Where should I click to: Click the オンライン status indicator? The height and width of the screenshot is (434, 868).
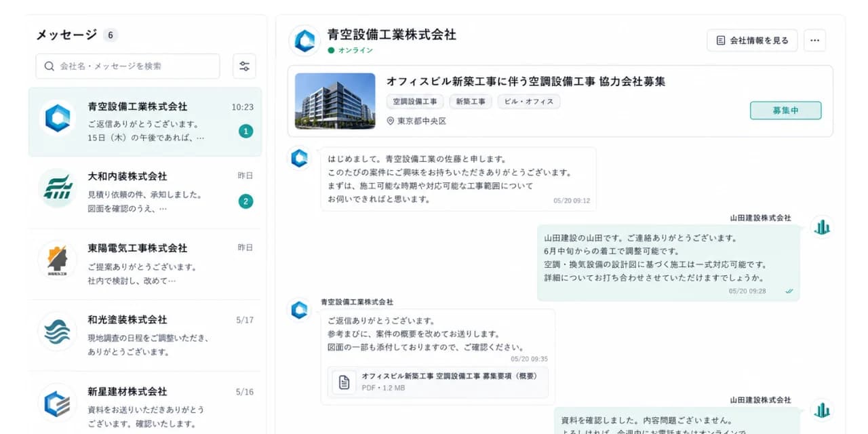[351, 50]
